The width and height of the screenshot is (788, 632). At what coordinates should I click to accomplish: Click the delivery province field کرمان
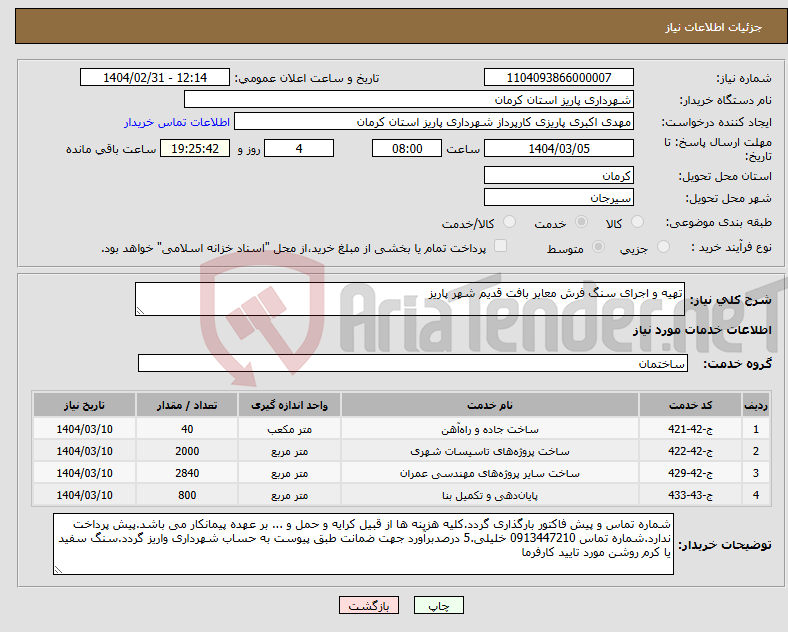[559, 175]
